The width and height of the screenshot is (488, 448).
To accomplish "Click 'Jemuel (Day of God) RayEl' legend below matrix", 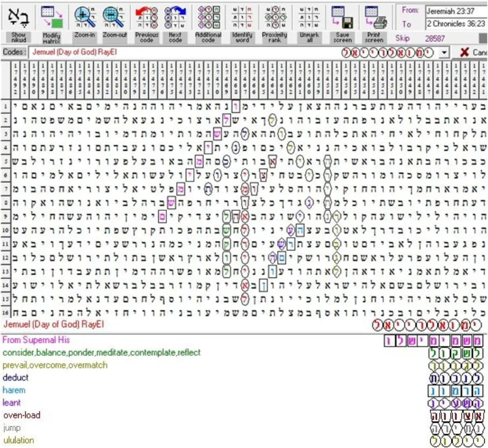I will coord(54,324).
